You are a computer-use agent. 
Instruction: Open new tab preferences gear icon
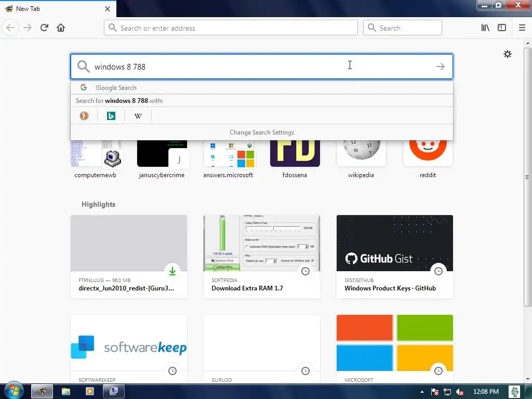pyautogui.click(x=507, y=54)
